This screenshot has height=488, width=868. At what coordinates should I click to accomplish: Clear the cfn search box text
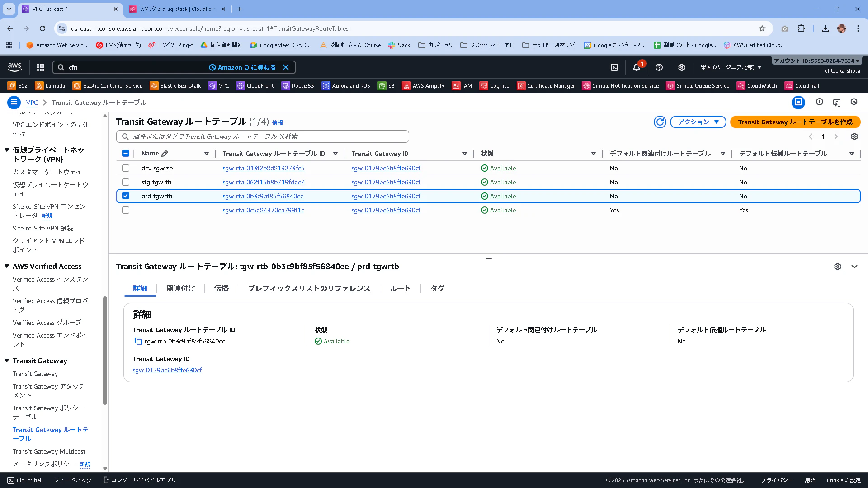tap(286, 67)
